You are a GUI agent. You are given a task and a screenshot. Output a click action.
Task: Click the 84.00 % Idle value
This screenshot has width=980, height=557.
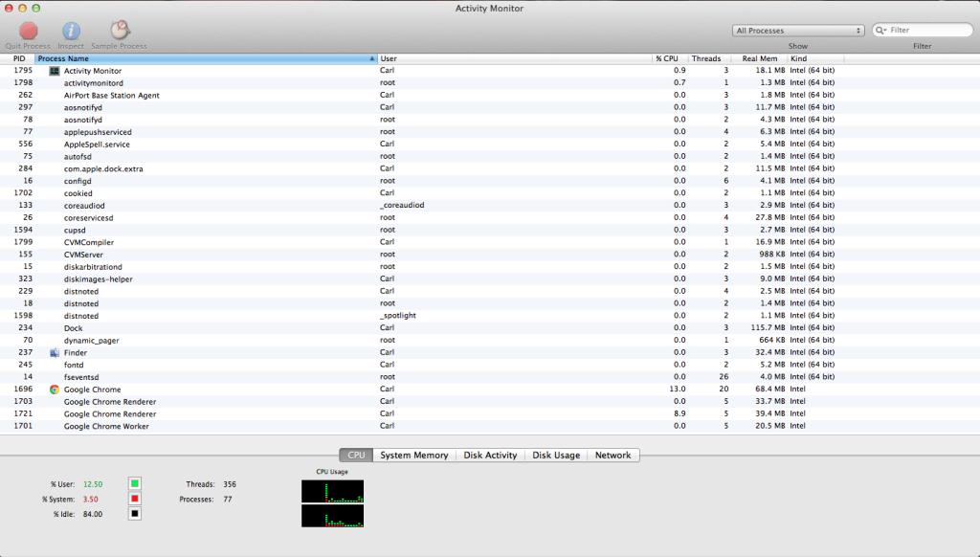(93, 515)
